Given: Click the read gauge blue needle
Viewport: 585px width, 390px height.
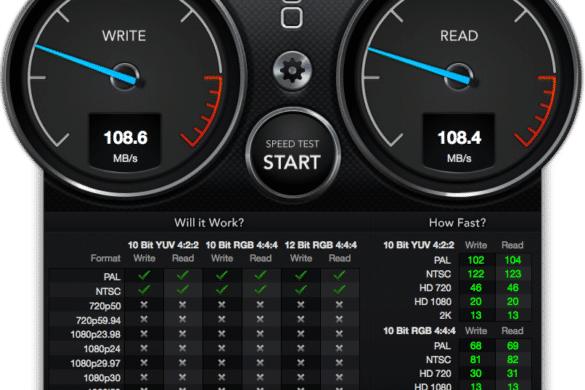Looking at the screenshot, I should point(419,66).
